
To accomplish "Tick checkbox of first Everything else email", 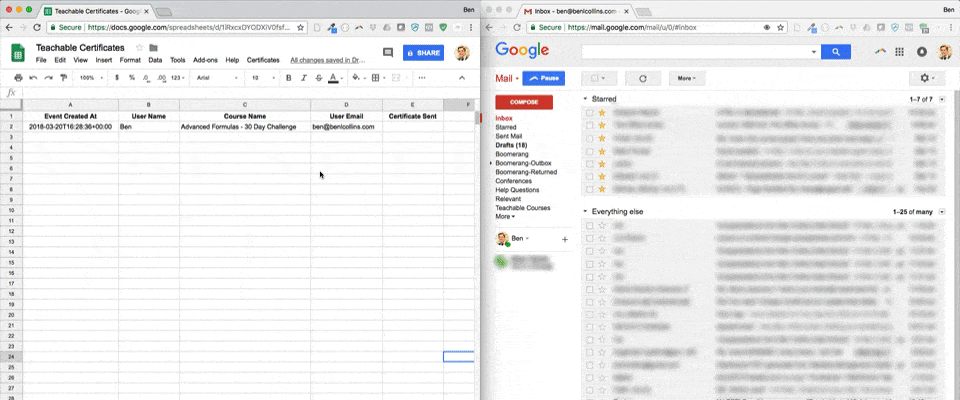I will (x=590, y=225).
